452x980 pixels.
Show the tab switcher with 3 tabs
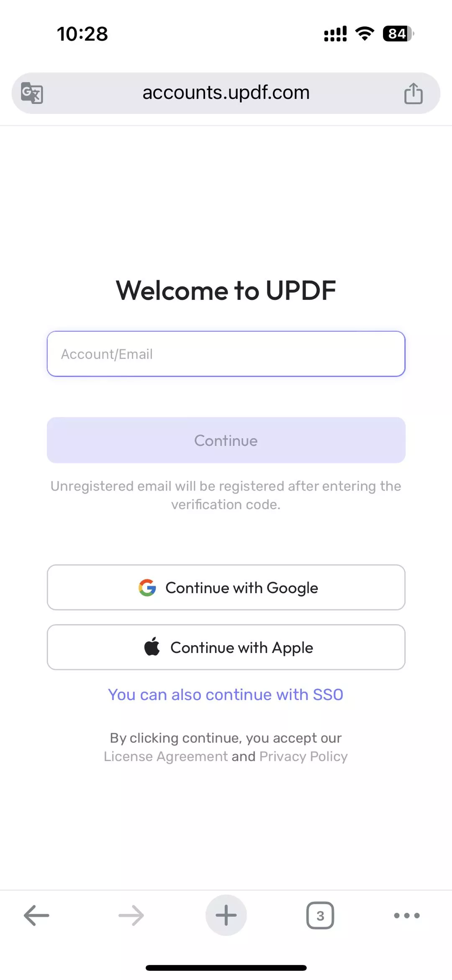[x=320, y=916]
